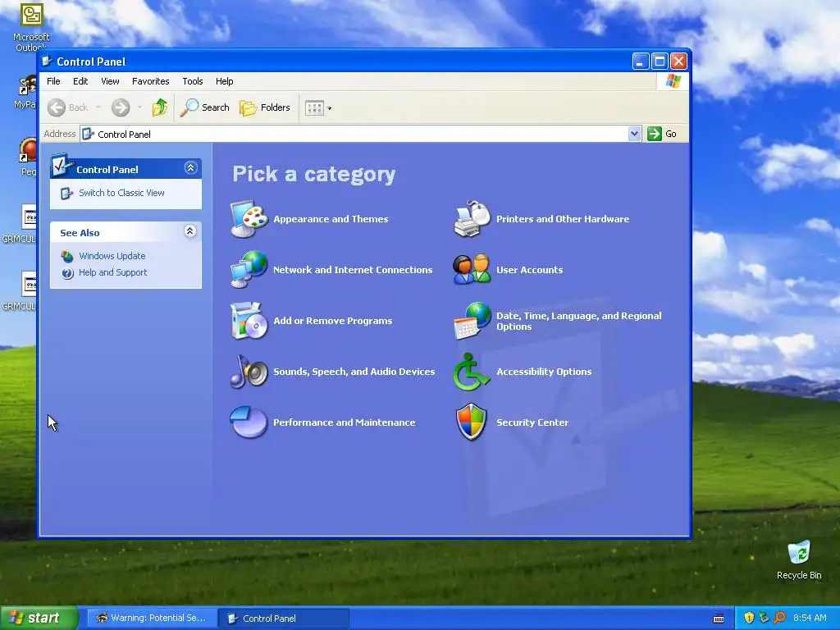Click Performance and Maintenance text link

pos(344,422)
